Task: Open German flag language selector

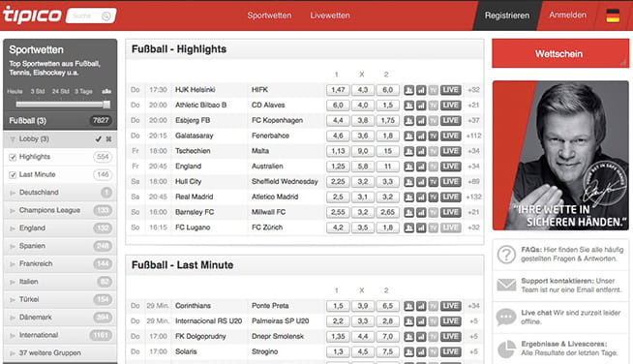Action: point(613,15)
